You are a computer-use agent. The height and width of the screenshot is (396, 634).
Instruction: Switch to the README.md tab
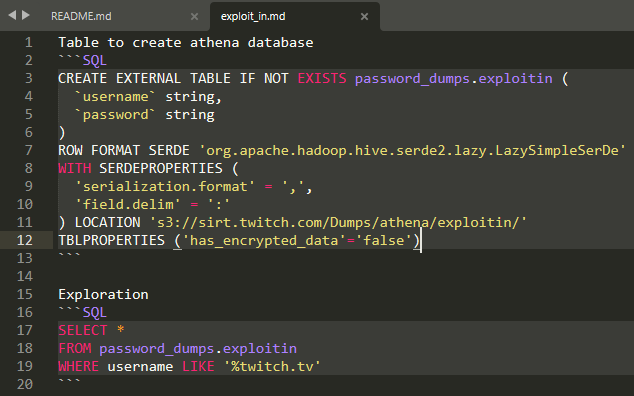(81, 16)
